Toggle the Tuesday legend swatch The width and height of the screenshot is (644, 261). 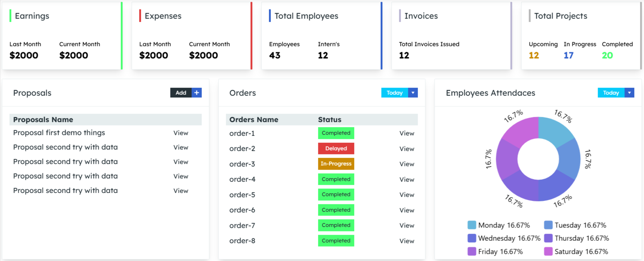(x=548, y=225)
